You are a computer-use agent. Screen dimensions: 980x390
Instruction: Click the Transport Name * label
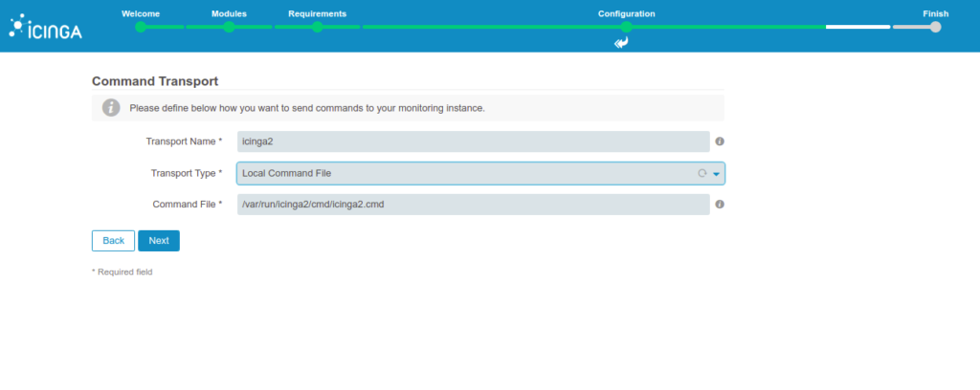point(184,141)
